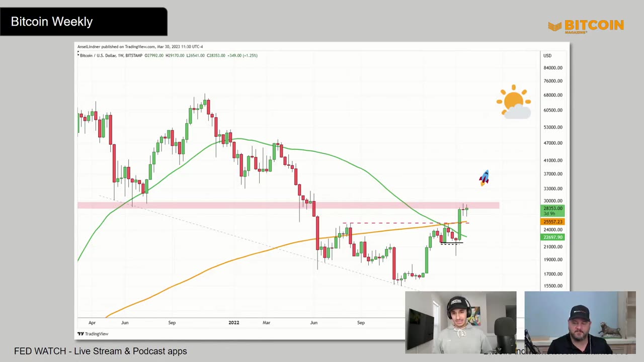Click the green 22697.90 moving average tag
This screenshot has height=362, width=644.
click(553, 237)
